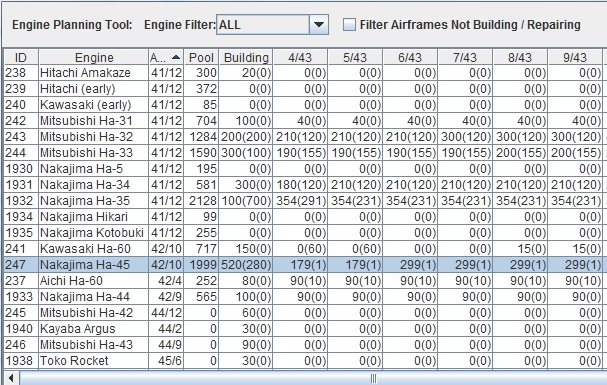Click the horizontal scrollbar left arrow
The width and height of the screenshot is (607, 385).
(x=11, y=378)
